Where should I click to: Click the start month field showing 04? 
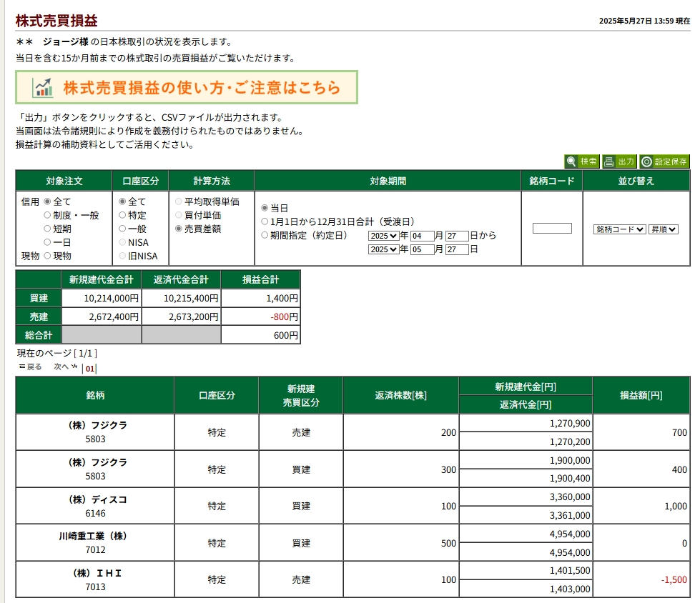pyautogui.click(x=422, y=236)
